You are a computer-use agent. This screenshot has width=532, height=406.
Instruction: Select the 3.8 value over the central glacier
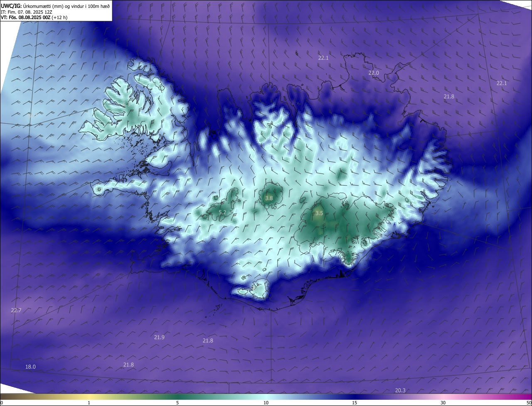coord(269,198)
